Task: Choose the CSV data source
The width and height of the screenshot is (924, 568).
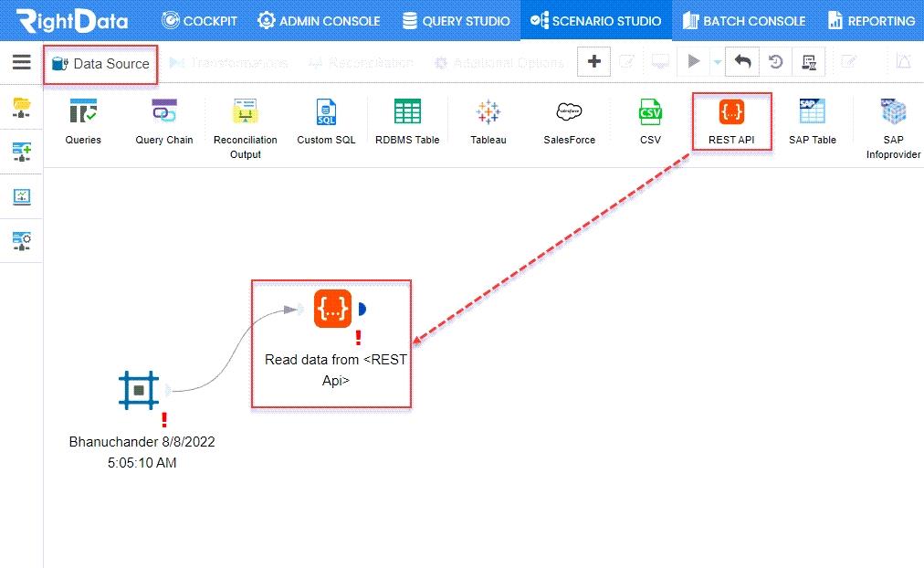Action: click(650, 113)
